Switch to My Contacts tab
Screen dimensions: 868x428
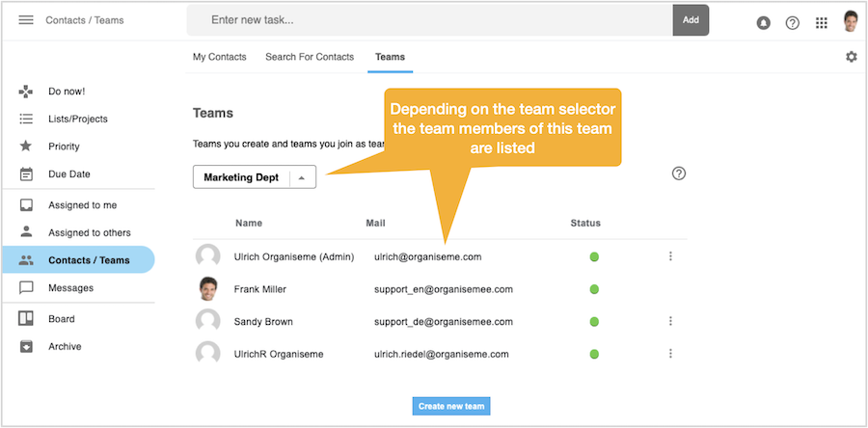(219, 57)
